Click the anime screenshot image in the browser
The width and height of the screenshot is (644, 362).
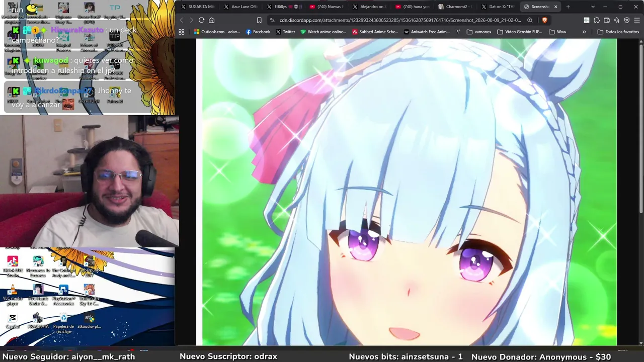click(x=407, y=192)
